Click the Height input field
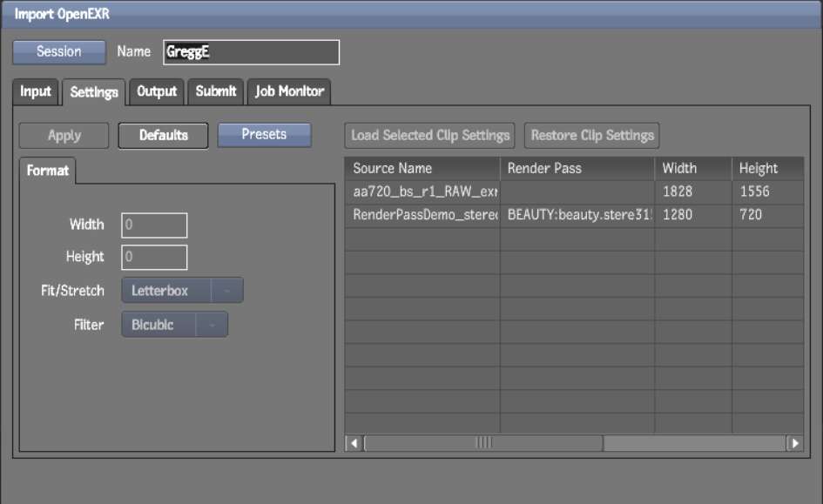Viewport: 823px width, 504px height. pos(154,258)
